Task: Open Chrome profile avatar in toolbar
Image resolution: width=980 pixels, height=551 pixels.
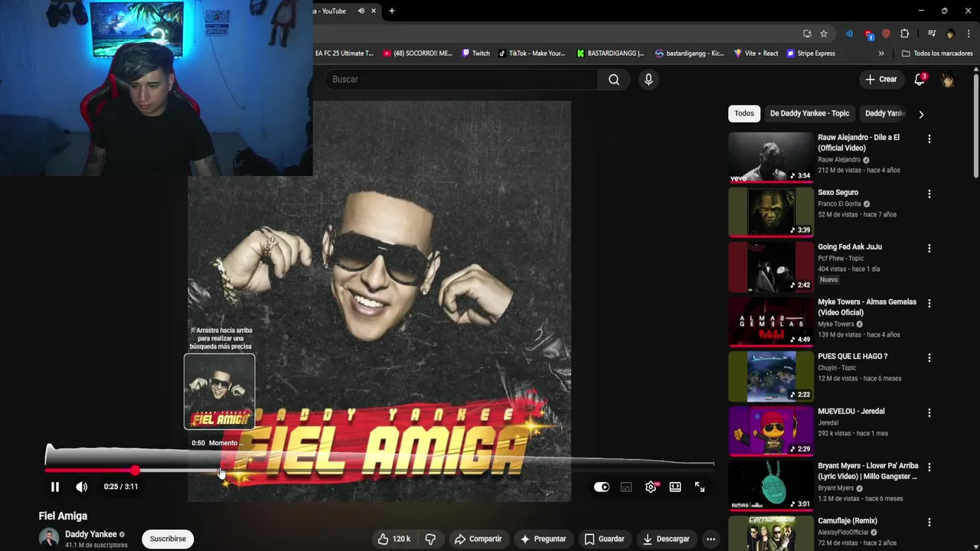Action: pyautogui.click(x=950, y=34)
